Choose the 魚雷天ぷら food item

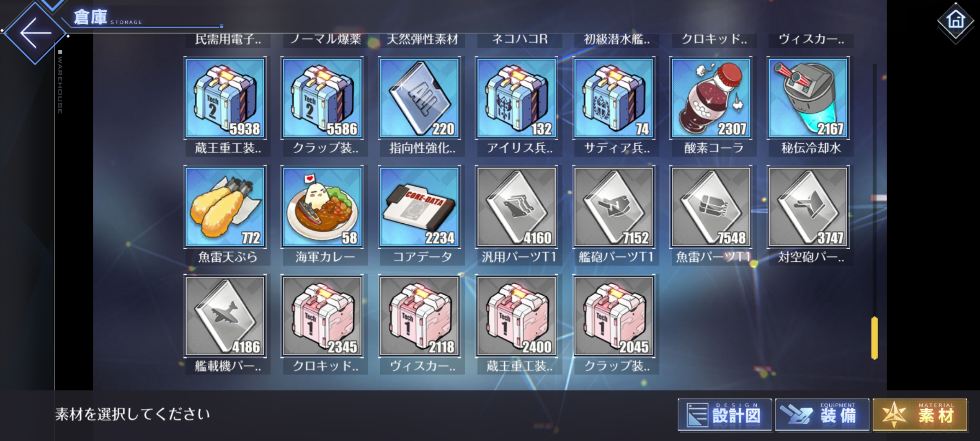225,207
